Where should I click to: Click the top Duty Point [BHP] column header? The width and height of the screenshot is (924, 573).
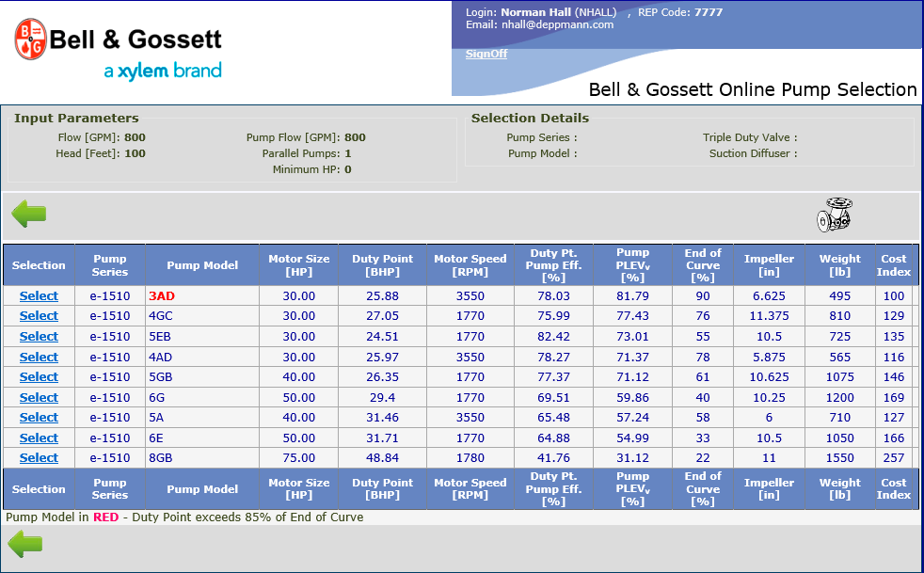click(382, 265)
